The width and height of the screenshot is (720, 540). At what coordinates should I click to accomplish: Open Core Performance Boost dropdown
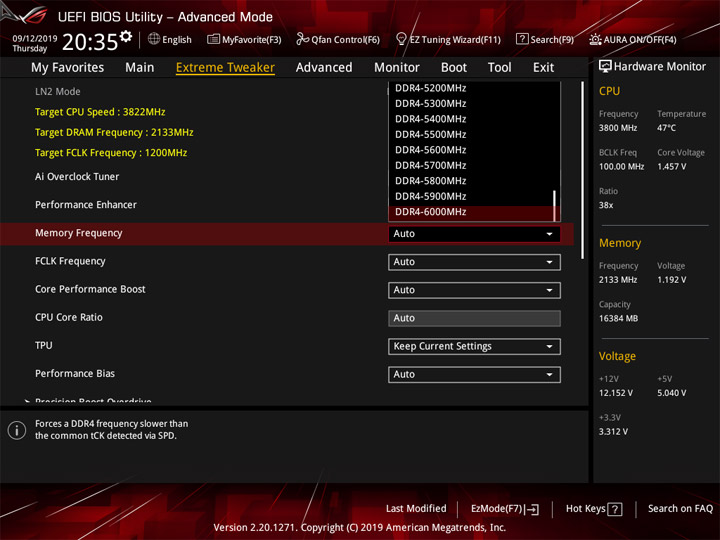[x=474, y=290]
